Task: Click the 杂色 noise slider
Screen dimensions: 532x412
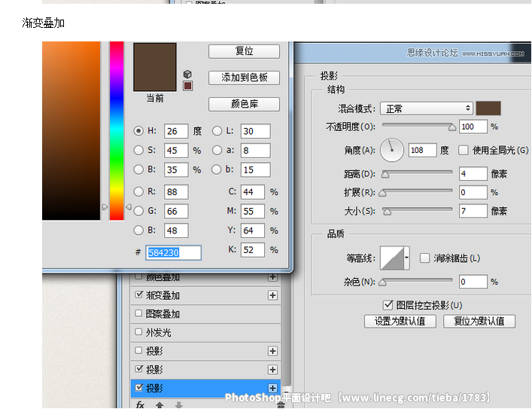Action: pos(417,282)
